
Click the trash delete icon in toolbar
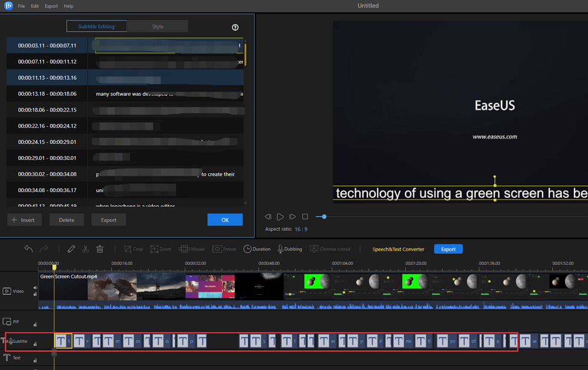pos(100,249)
